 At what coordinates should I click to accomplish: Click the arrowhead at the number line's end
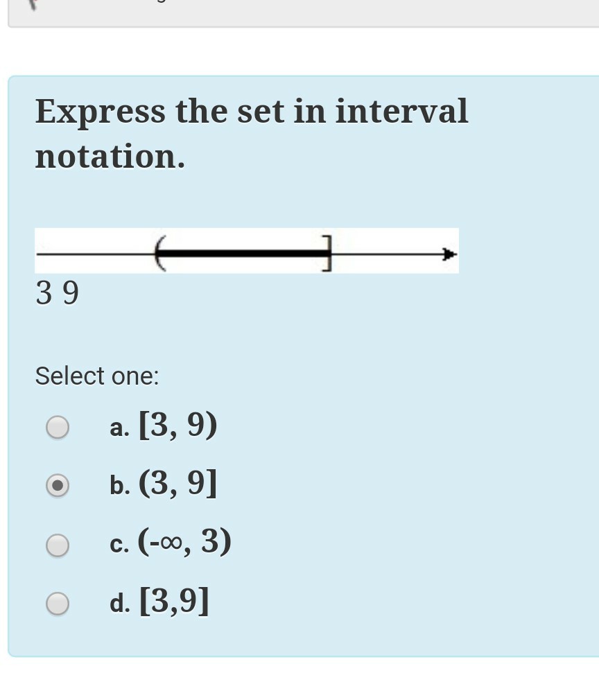click(449, 254)
